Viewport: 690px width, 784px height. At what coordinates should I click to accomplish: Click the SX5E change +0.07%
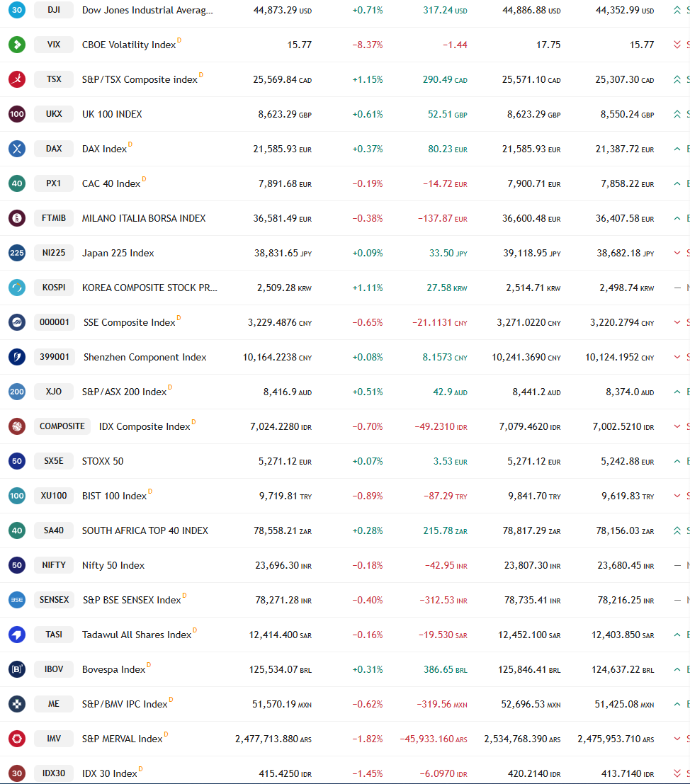point(368,461)
